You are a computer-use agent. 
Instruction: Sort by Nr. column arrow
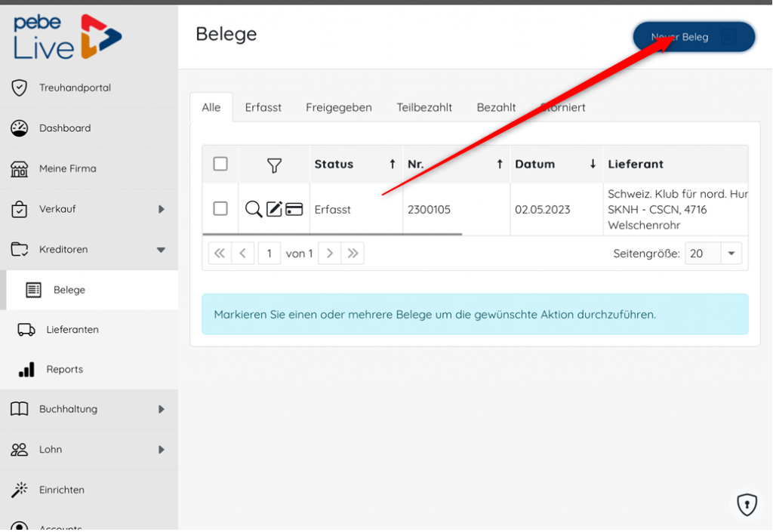pos(500,164)
